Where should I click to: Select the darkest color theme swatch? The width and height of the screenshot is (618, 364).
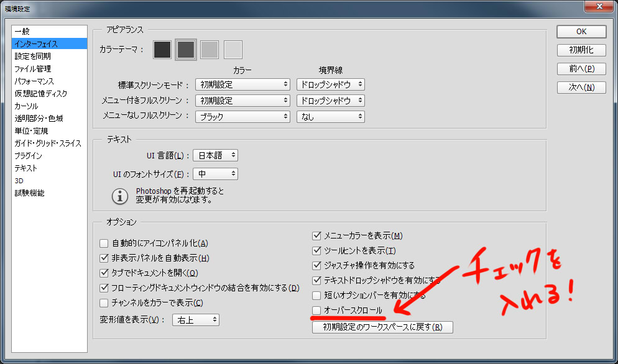[x=162, y=50]
